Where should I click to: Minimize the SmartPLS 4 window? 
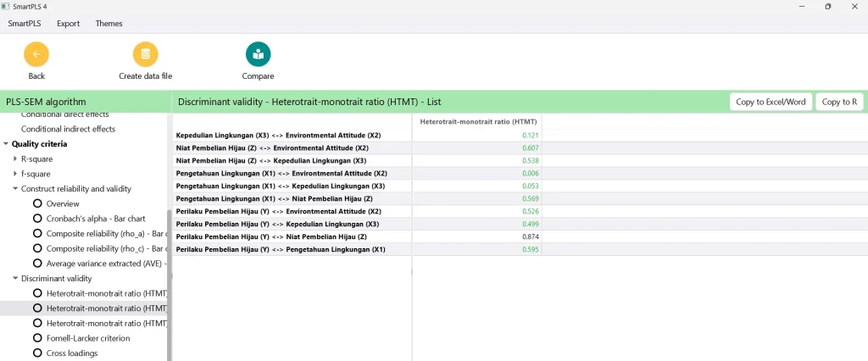(802, 6)
